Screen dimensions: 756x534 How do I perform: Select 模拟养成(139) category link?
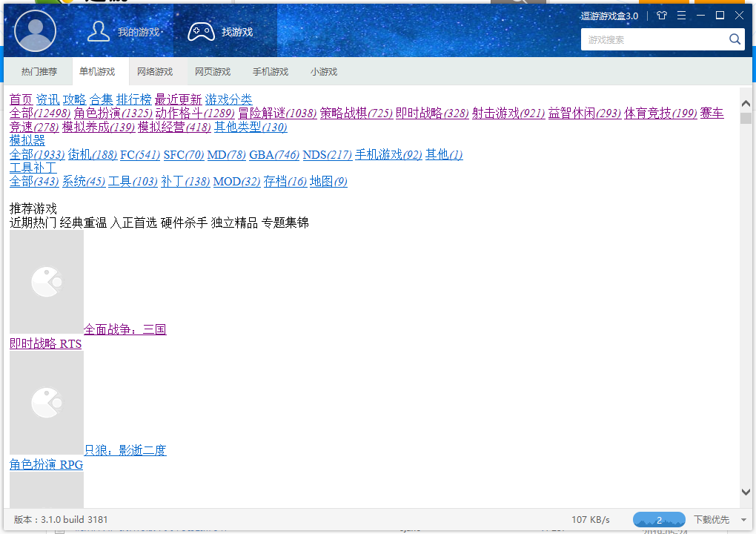click(99, 127)
